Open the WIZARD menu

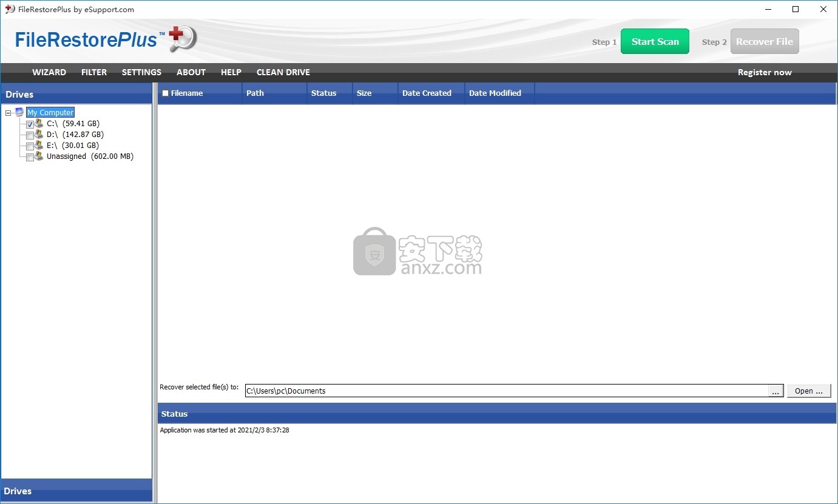[49, 72]
